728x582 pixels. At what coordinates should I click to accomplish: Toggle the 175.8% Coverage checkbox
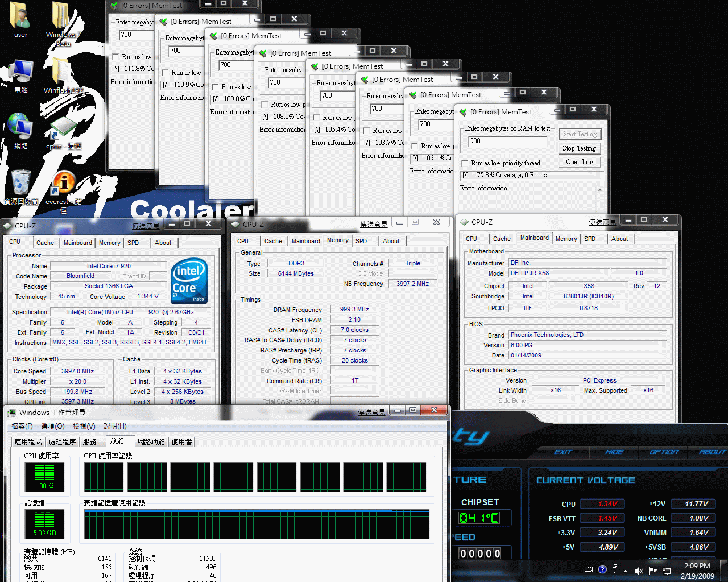(466, 175)
